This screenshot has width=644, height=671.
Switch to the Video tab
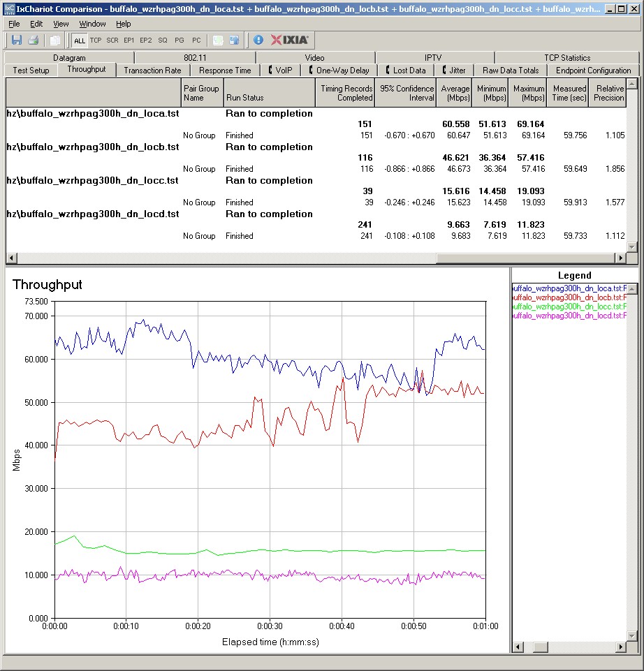tap(315, 58)
